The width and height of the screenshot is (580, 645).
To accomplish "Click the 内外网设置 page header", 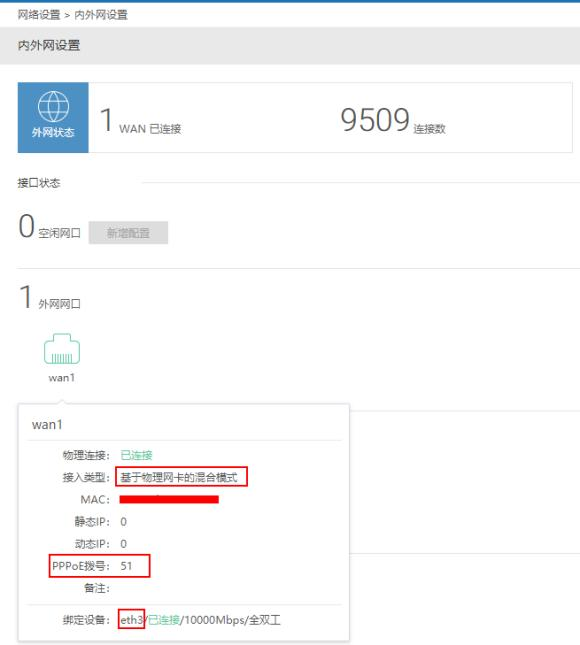I will pos(49,45).
